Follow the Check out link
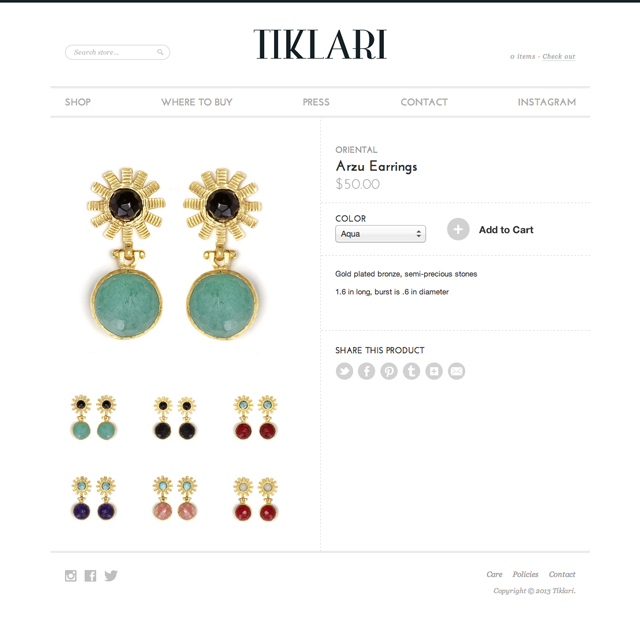This screenshot has height=642, width=640. pyautogui.click(x=559, y=57)
